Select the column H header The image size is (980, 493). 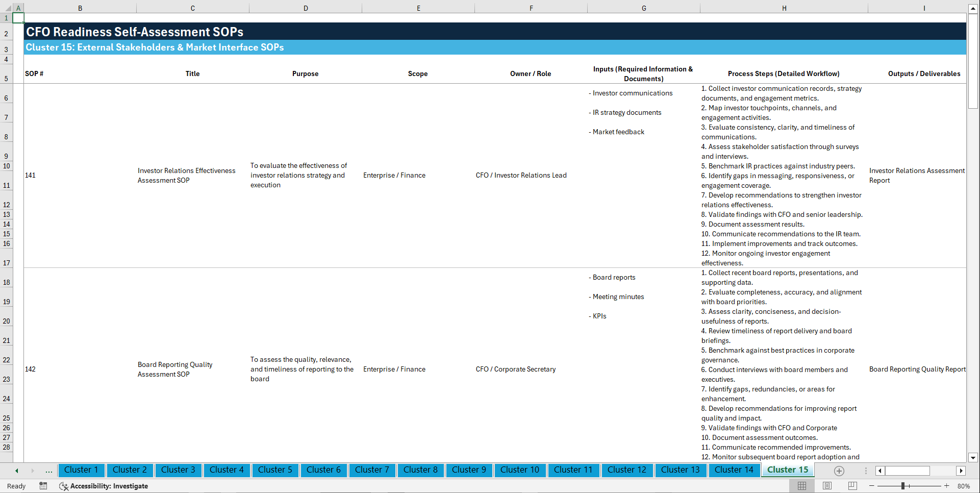click(x=784, y=8)
